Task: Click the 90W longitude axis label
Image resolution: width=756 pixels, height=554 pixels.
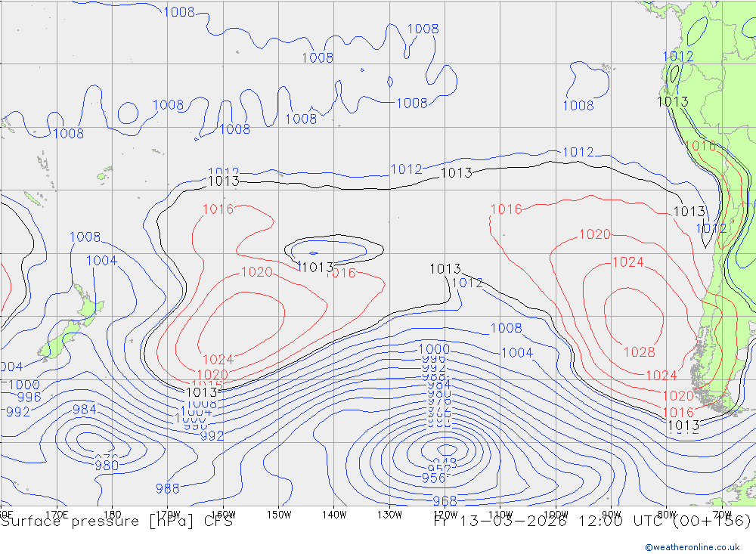Action: point(612,515)
